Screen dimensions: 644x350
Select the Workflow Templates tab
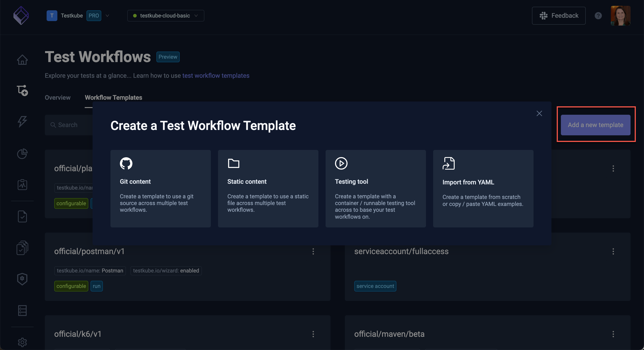(x=113, y=97)
